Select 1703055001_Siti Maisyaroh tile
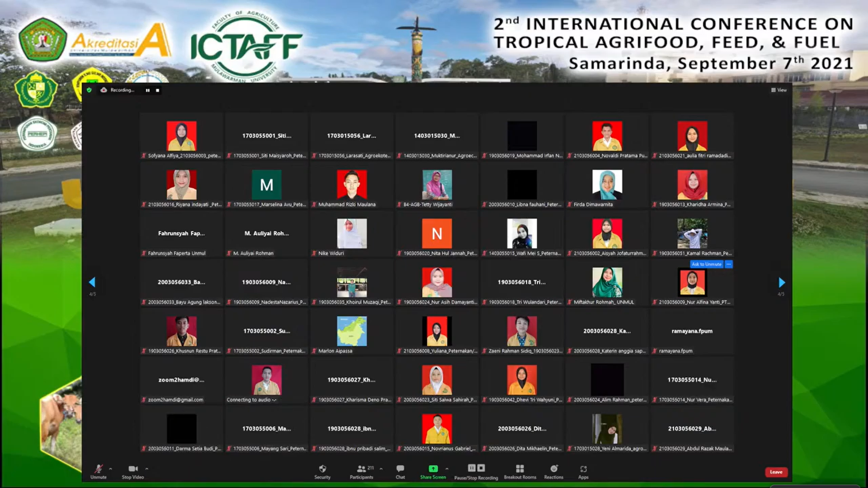Viewport: 868px width, 488px height. tap(267, 136)
